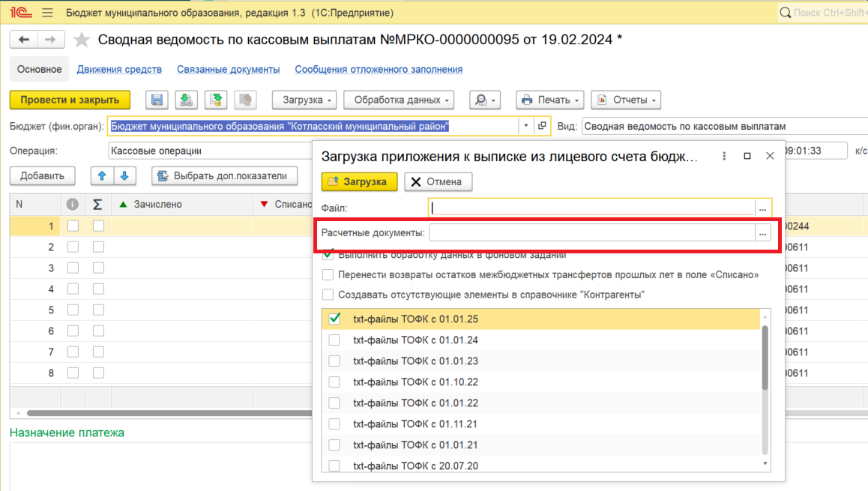Click the save document floppy icon
Image resolution: width=868 pixels, height=491 pixels.
[157, 100]
